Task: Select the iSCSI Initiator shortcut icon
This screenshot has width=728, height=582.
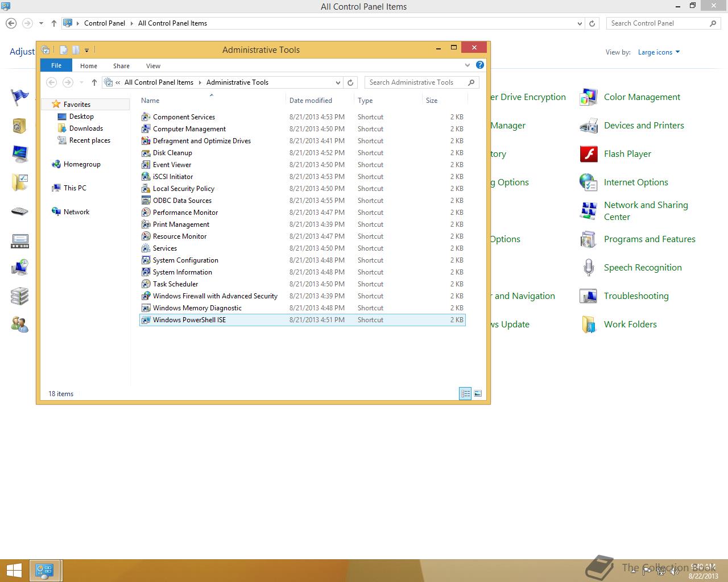Action: [x=146, y=177]
